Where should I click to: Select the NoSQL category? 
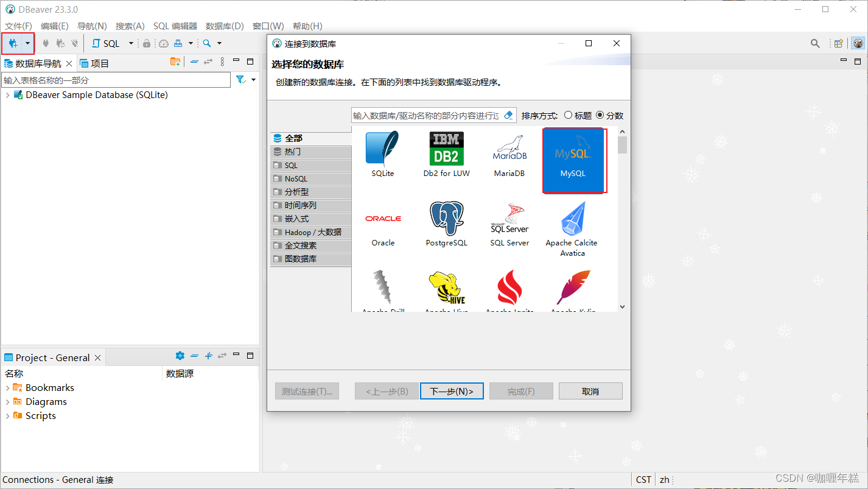[310, 178]
